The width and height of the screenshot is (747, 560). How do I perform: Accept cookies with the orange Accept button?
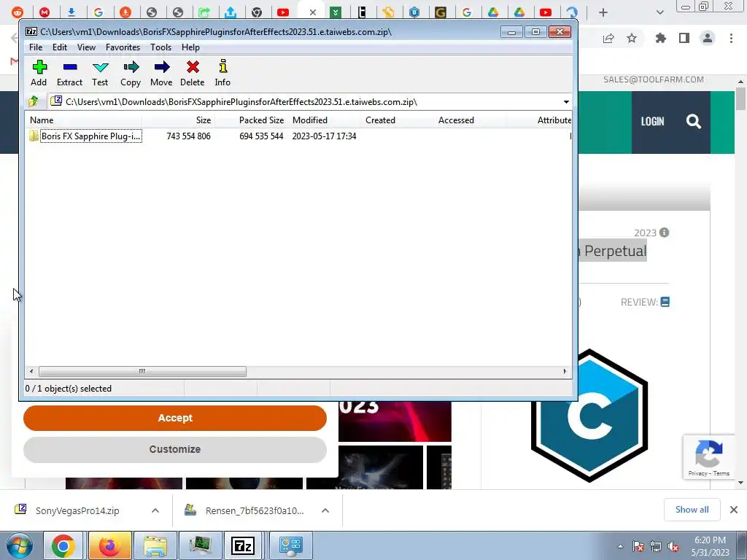pos(175,418)
